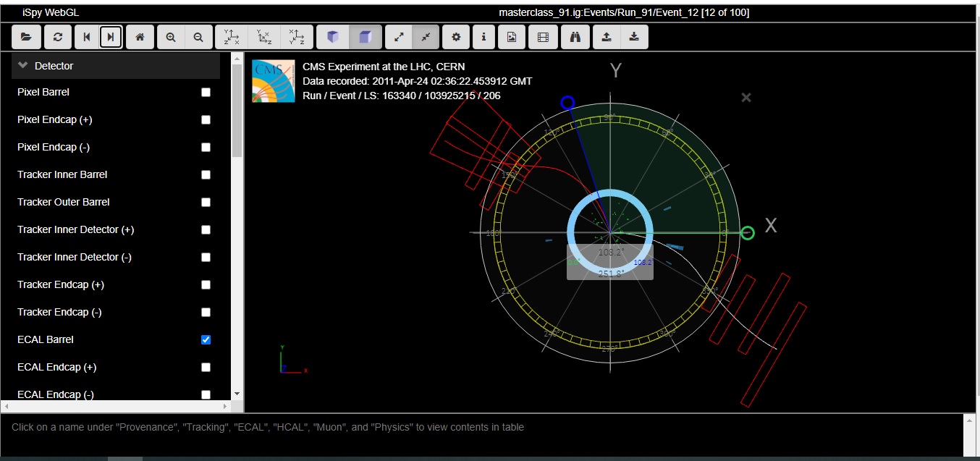Click the green circle on X axis
Viewport: 980px width, 461px height.
click(748, 233)
